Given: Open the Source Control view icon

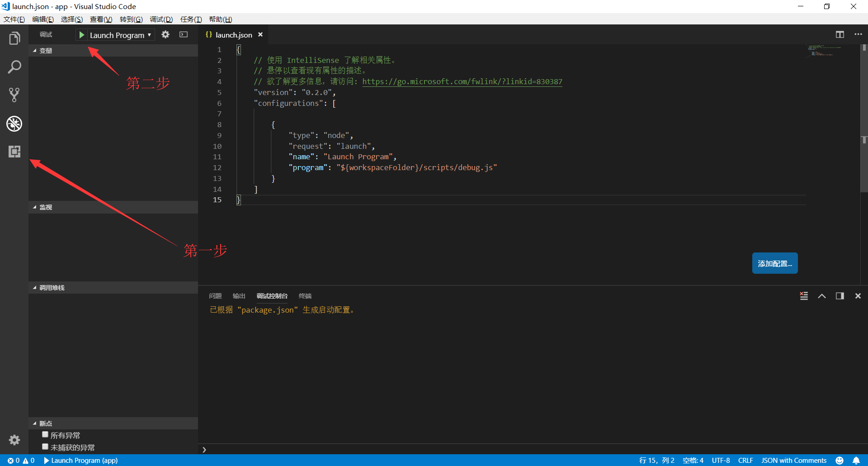Looking at the screenshot, I should [14, 95].
